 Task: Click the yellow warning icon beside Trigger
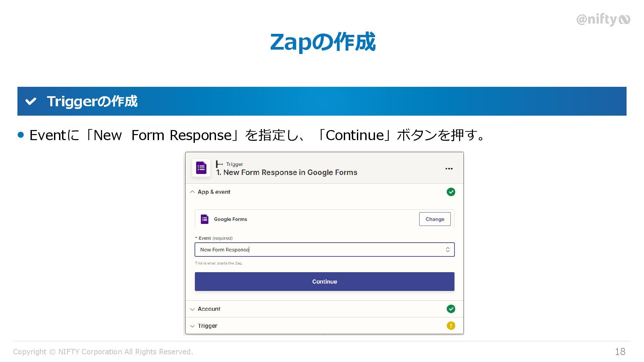(451, 326)
